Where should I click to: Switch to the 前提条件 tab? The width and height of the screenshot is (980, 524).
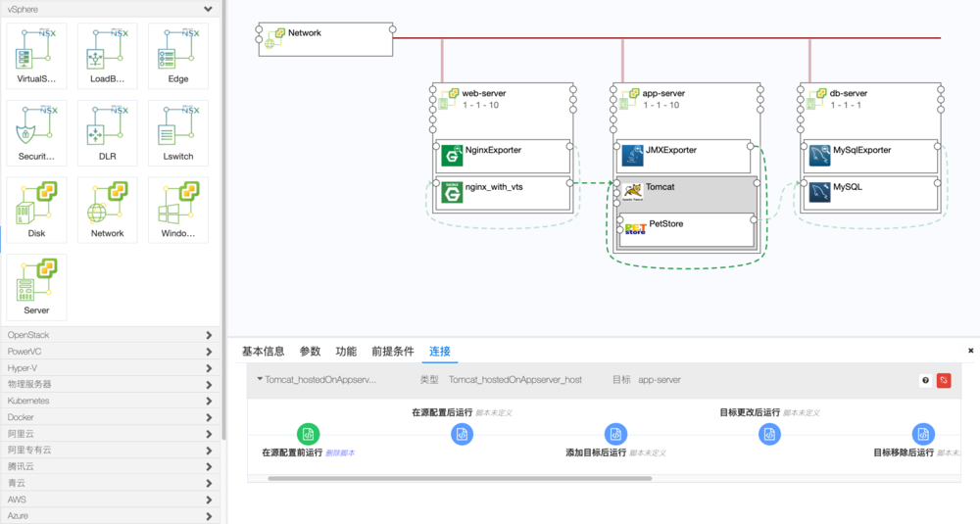click(393, 351)
